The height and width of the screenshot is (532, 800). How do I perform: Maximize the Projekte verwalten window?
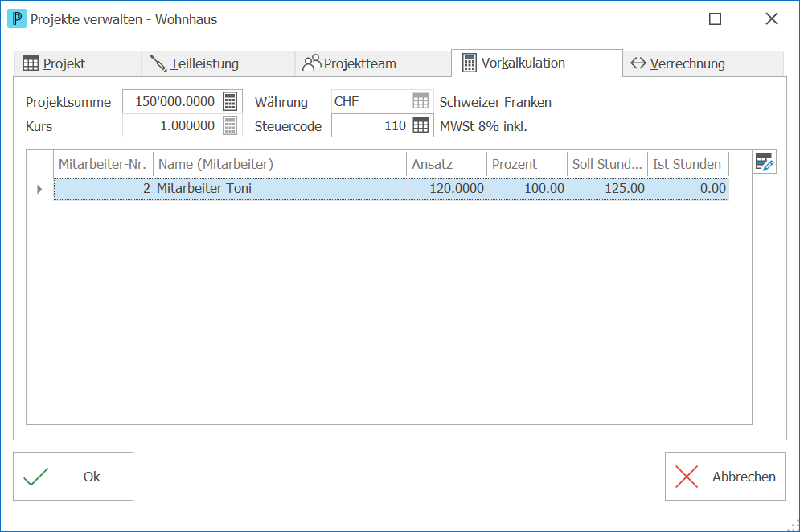coord(716,19)
